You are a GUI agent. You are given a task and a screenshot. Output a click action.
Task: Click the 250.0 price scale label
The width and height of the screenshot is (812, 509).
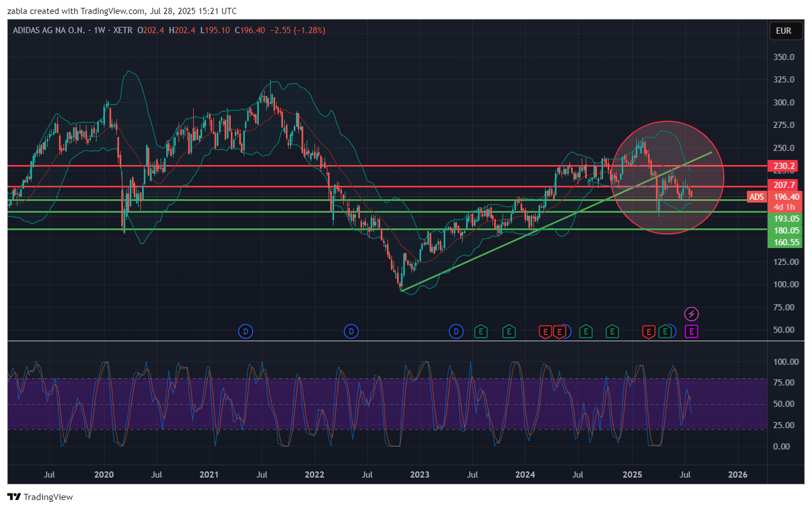pos(784,148)
